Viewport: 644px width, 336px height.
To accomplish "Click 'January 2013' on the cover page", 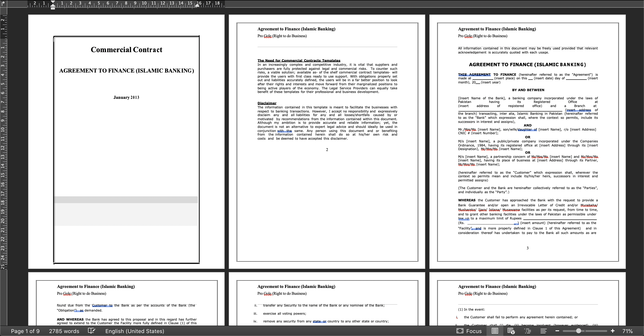I will pos(126,97).
